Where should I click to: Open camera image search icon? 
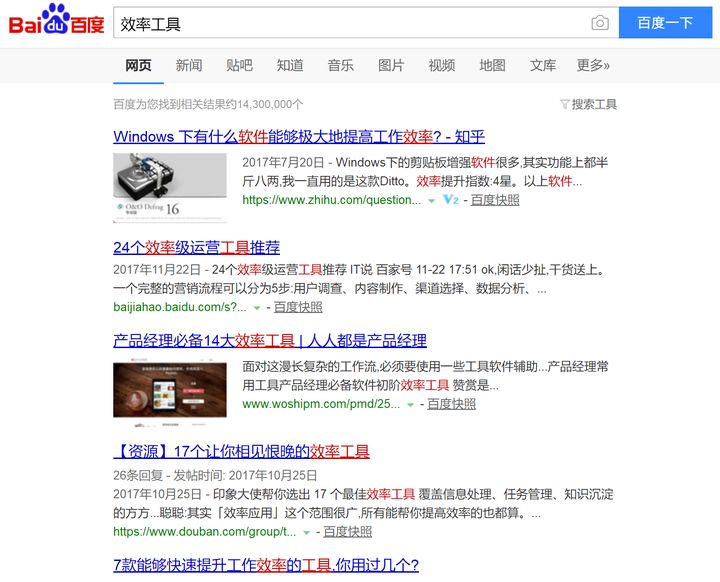600,23
